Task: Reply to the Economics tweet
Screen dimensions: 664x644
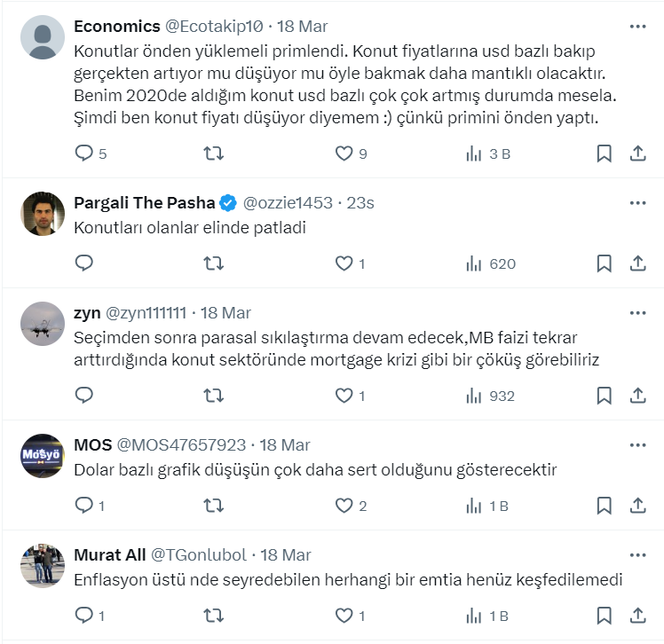Action: point(84,153)
